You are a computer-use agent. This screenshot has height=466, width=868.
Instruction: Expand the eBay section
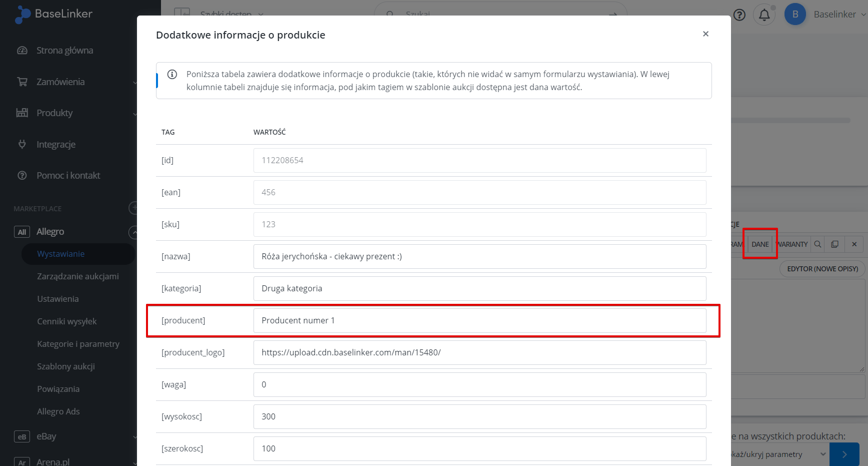(134, 437)
